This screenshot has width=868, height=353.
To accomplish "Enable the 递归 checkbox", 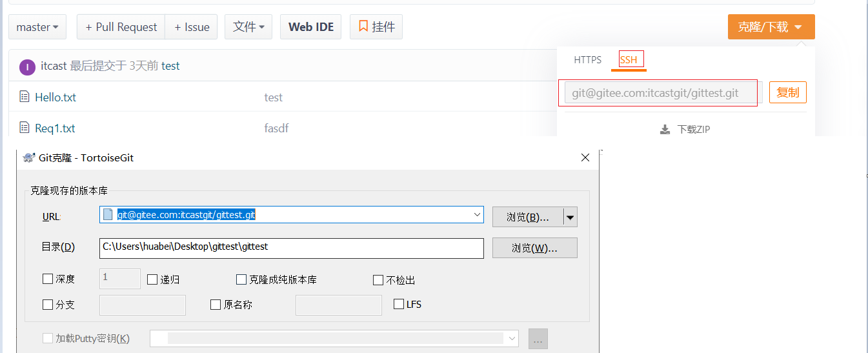I will point(152,279).
